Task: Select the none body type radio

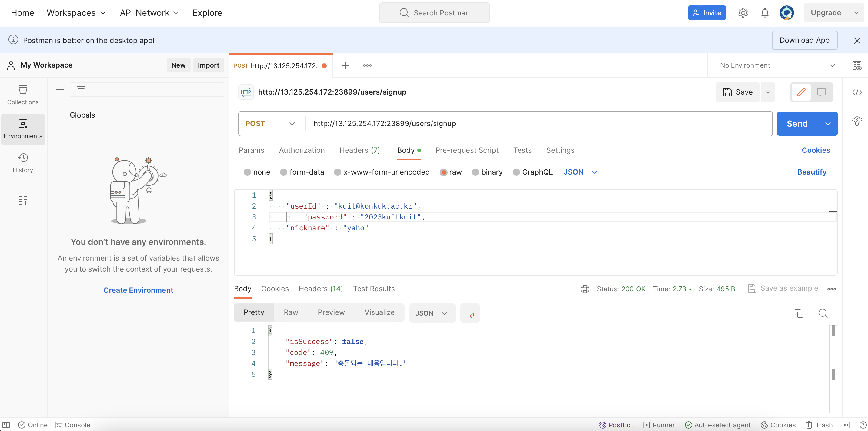Action: coord(247,172)
